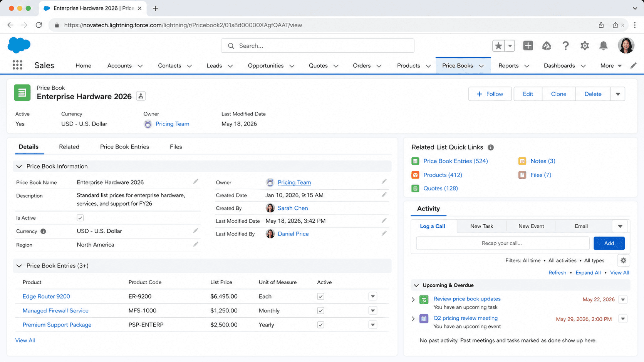Open the Trailhead guidance icon

pyautogui.click(x=547, y=46)
